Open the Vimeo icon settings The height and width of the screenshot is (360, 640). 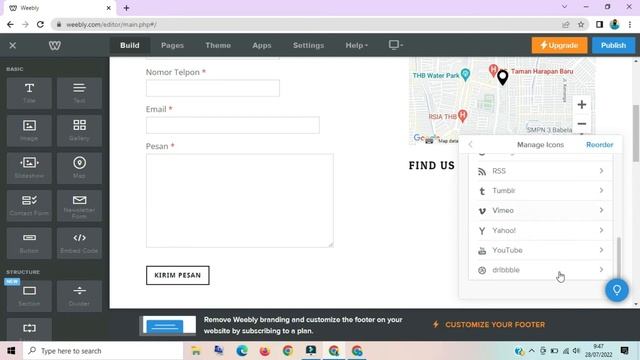(540, 211)
